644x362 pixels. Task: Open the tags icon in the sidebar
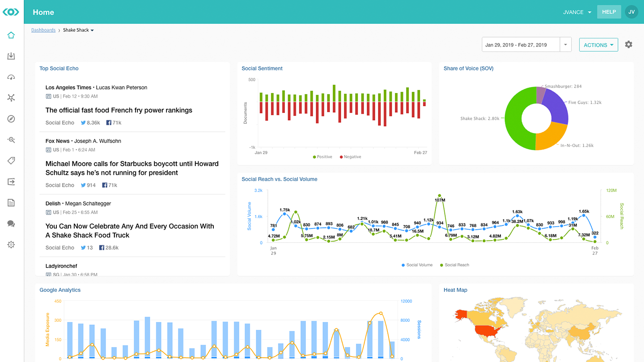11,160
